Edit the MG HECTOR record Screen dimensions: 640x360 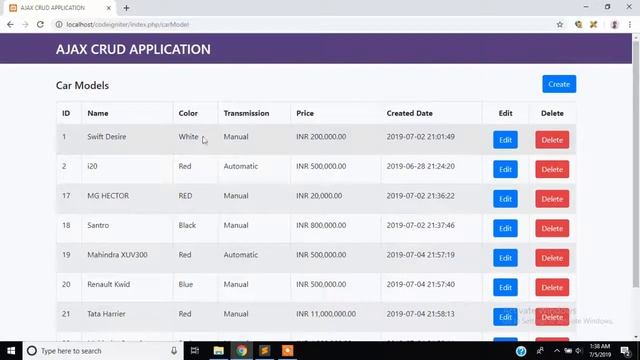coord(505,199)
